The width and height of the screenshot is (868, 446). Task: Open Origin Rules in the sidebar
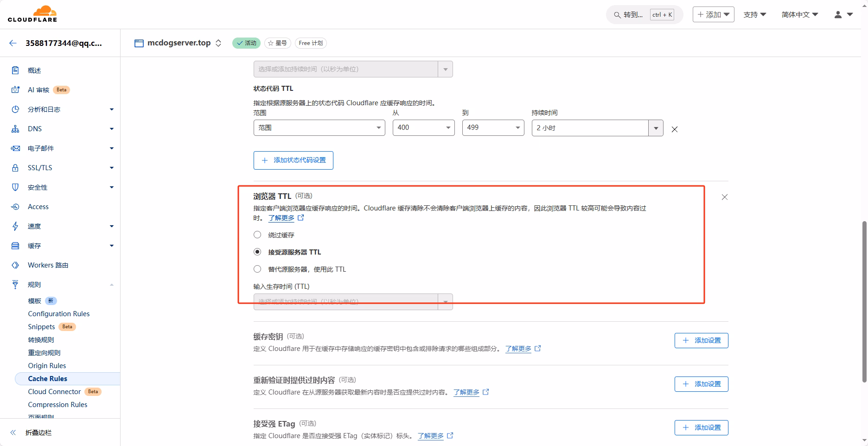47,366
